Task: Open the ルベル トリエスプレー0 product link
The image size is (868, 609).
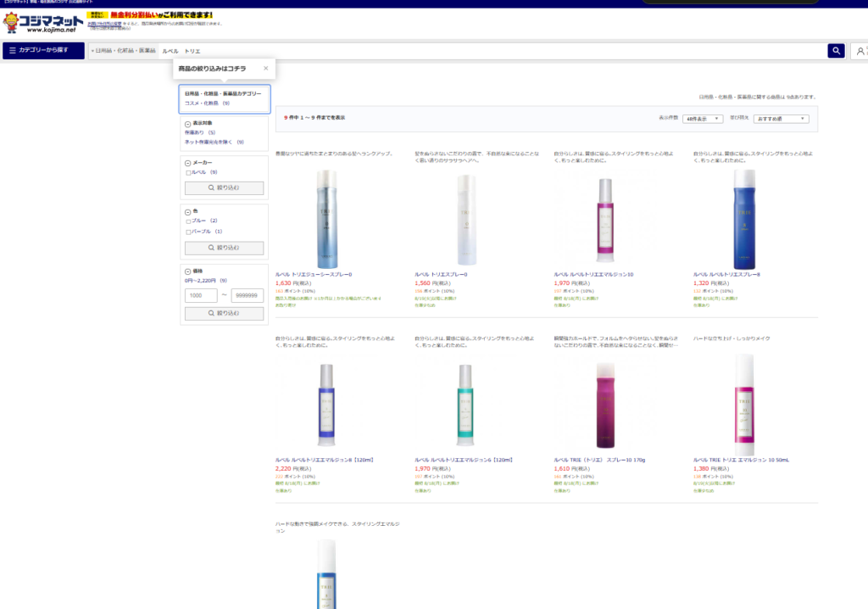Action: (441, 274)
